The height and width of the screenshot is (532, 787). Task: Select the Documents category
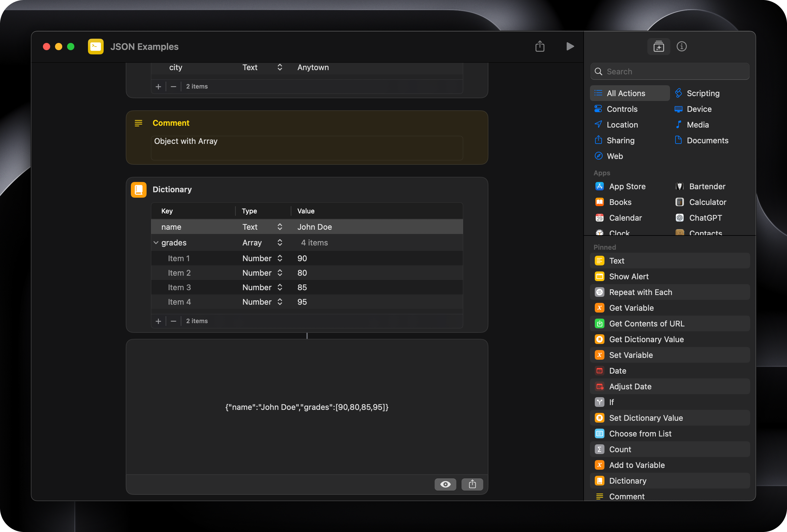tap(707, 141)
